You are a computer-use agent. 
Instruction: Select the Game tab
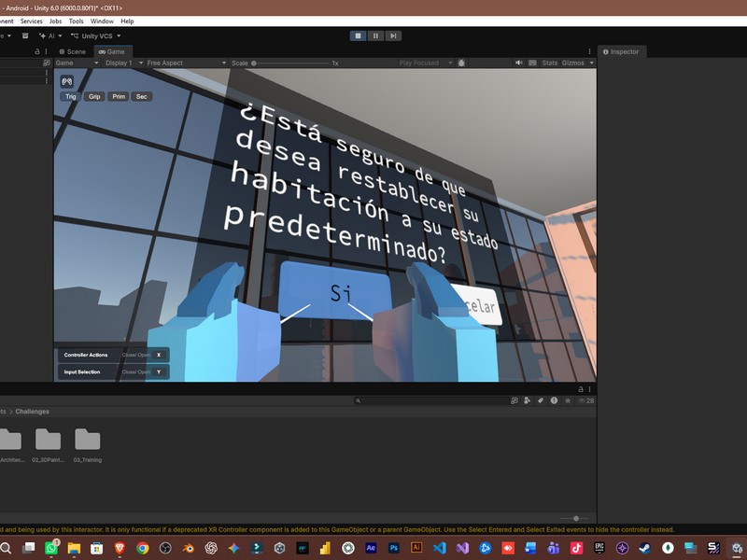111,51
